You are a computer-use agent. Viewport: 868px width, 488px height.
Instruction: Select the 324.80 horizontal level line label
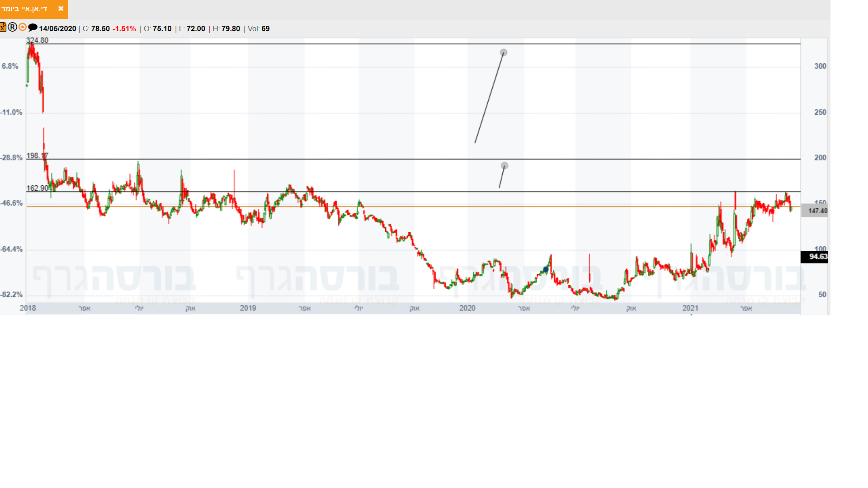(x=37, y=41)
